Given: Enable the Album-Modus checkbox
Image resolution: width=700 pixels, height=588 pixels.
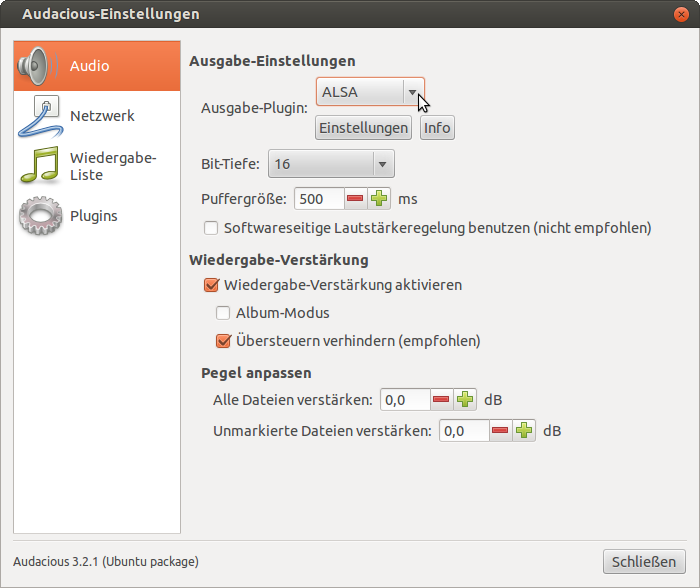Looking at the screenshot, I should coord(223,313).
